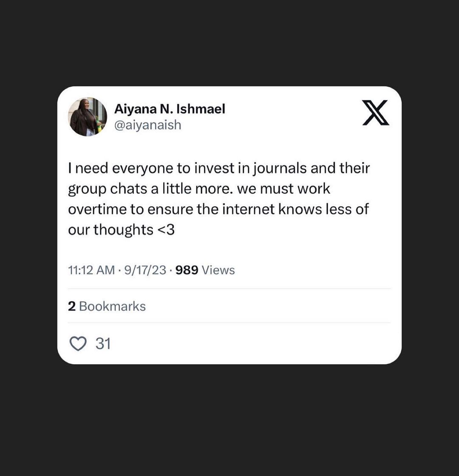Click the Bookmarks label
This screenshot has height=476, width=459.
point(112,306)
